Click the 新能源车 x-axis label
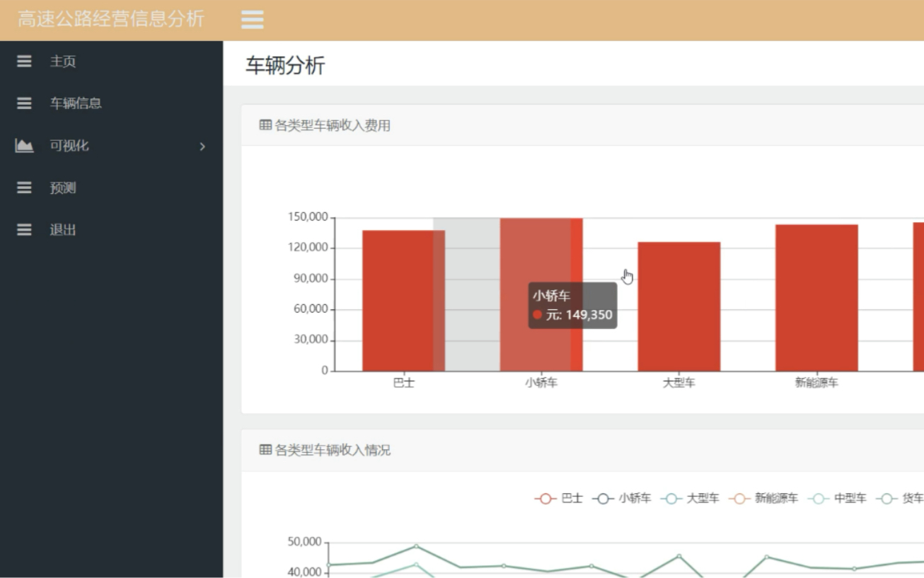Viewport: 924px width, 578px height. [x=816, y=383]
